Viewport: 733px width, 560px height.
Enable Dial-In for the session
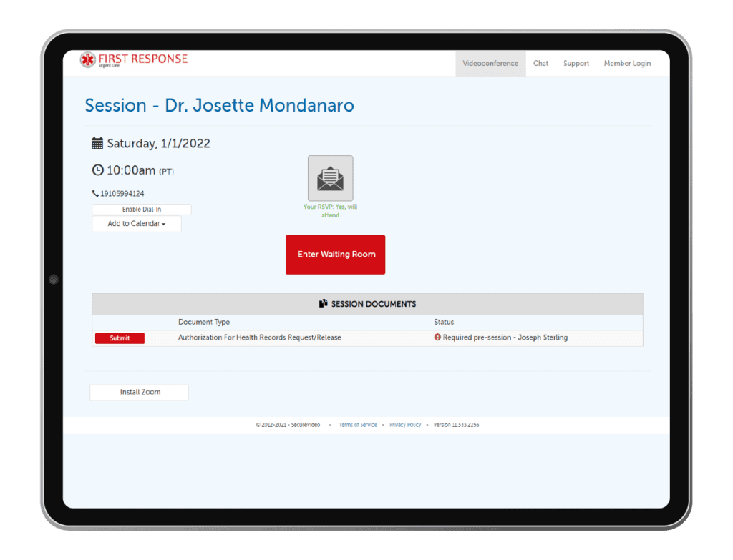point(141,209)
